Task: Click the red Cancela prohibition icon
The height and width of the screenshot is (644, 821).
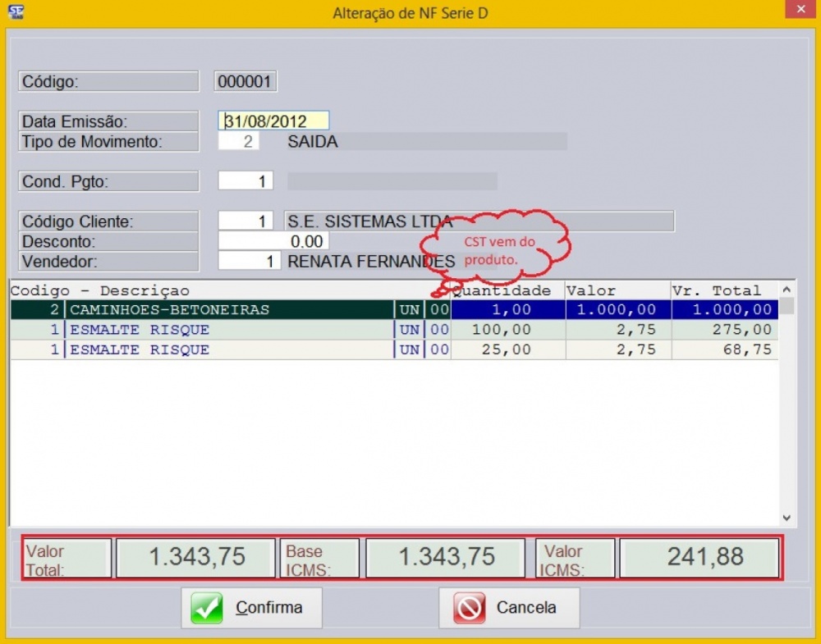Action: pos(470,607)
